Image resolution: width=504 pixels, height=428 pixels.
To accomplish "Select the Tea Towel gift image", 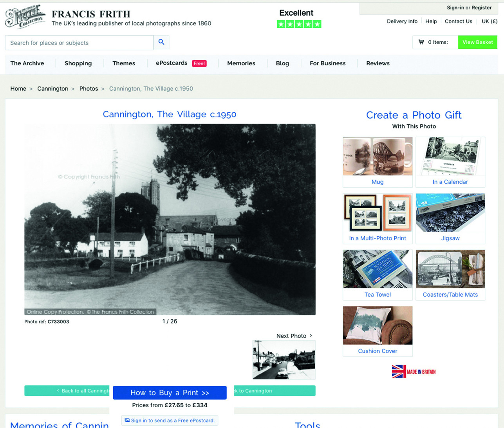I will (378, 269).
